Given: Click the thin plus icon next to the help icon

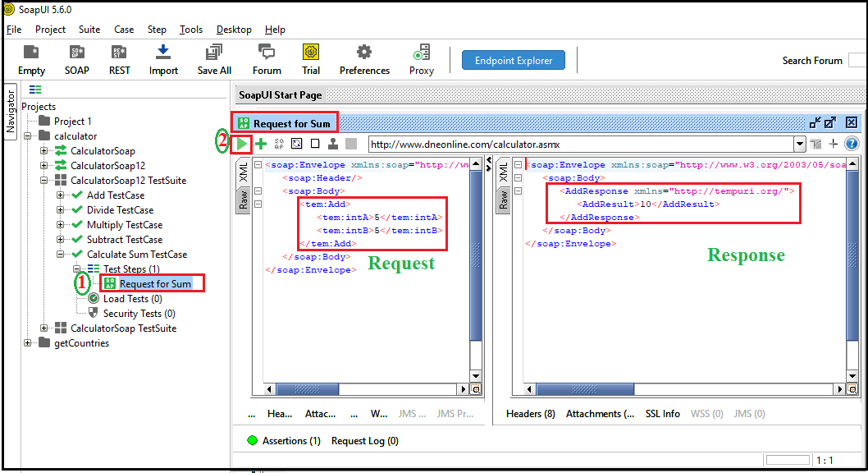Looking at the screenshot, I should pyautogui.click(x=833, y=144).
